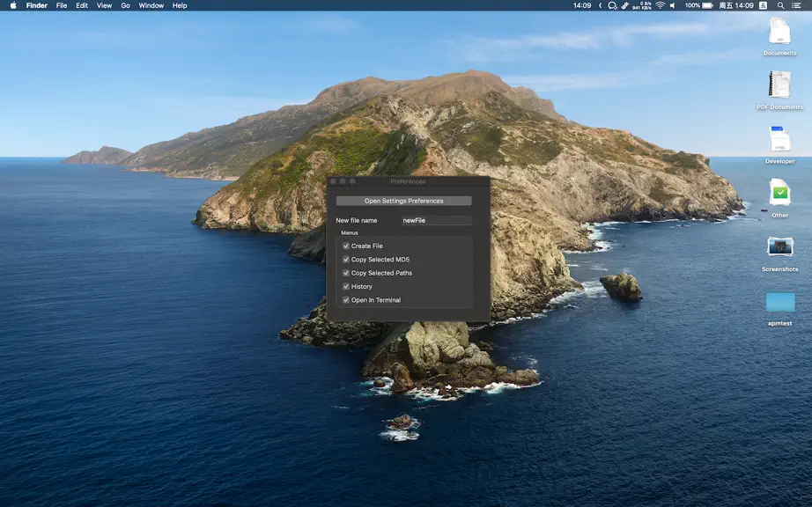
Task: Open Notification Center list icon
Action: 796,5
